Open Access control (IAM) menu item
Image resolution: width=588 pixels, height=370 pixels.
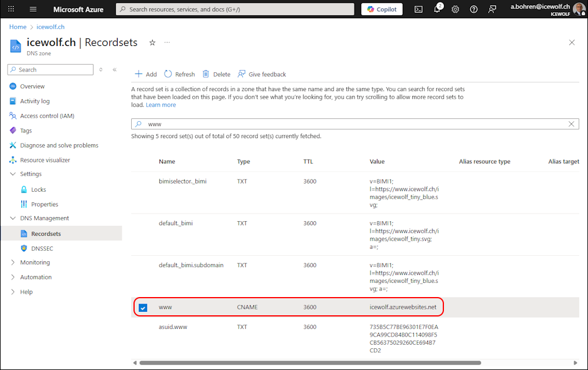tap(47, 116)
